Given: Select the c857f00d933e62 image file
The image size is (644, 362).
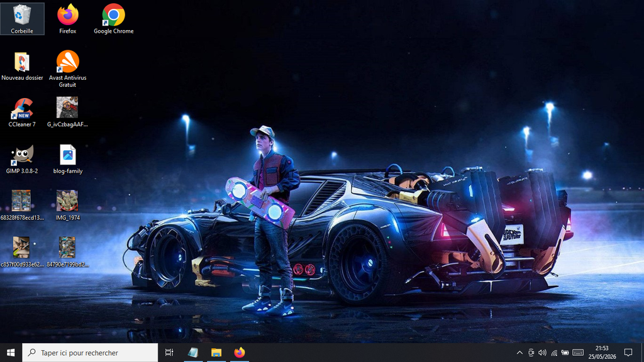Looking at the screenshot, I should (x=22, y=253).
